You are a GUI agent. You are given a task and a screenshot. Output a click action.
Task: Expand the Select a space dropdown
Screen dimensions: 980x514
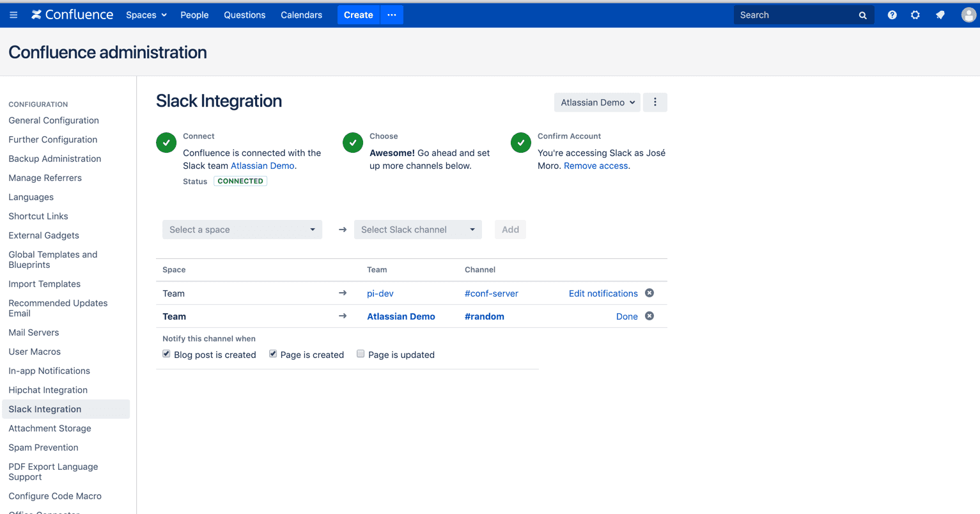[x=242, y=230]
